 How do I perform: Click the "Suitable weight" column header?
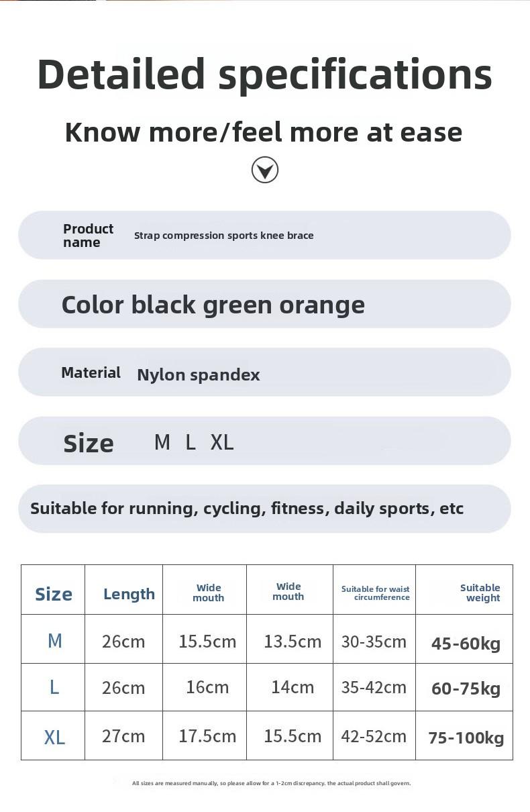point(480,593)
